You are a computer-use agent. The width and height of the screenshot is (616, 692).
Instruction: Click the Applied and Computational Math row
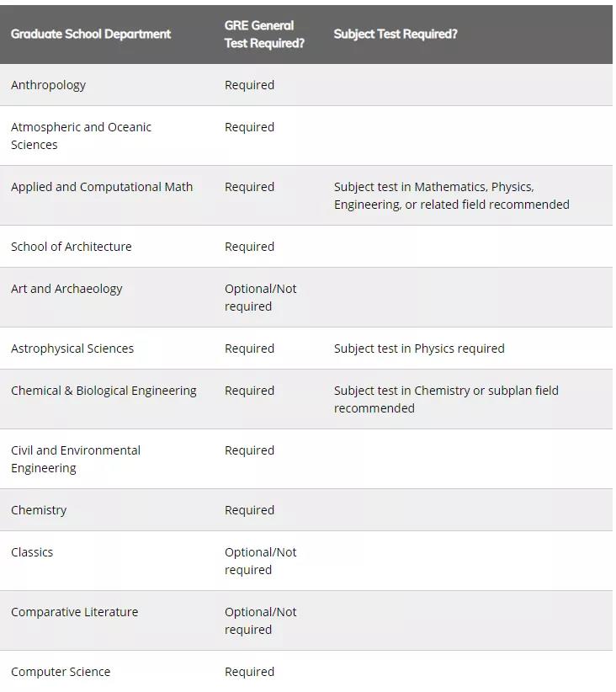[102, 187]
